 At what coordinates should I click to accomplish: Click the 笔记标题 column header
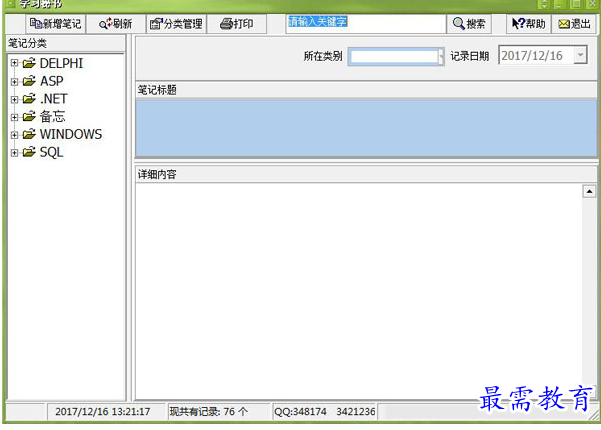[366, 90]
